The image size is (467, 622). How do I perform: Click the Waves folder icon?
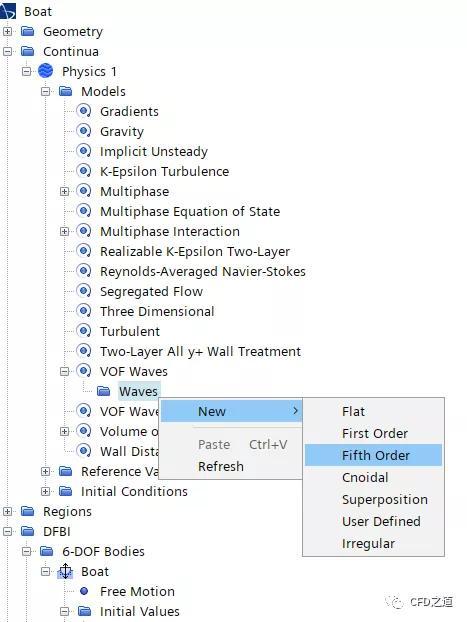click(x=104, y=391)
